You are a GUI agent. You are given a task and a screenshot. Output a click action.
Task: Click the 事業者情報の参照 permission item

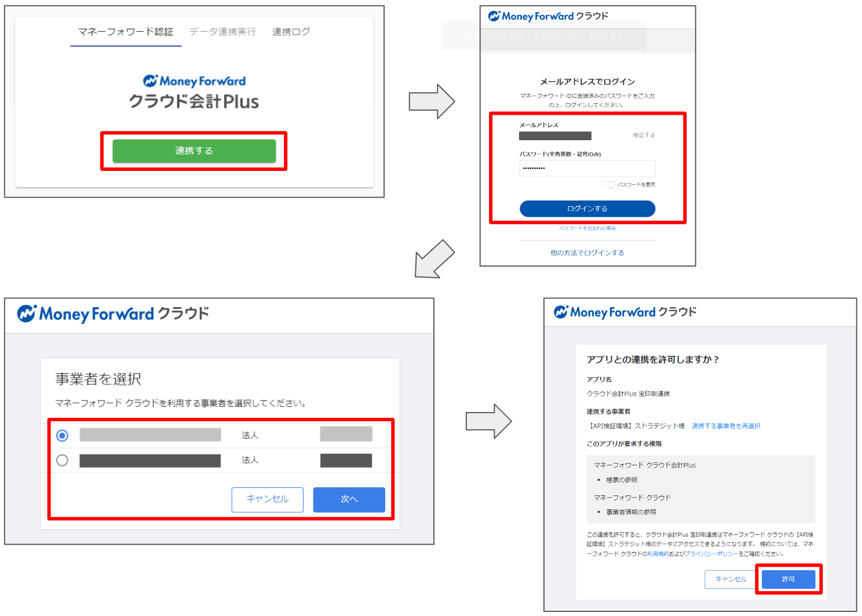click(x=631, y=512)
